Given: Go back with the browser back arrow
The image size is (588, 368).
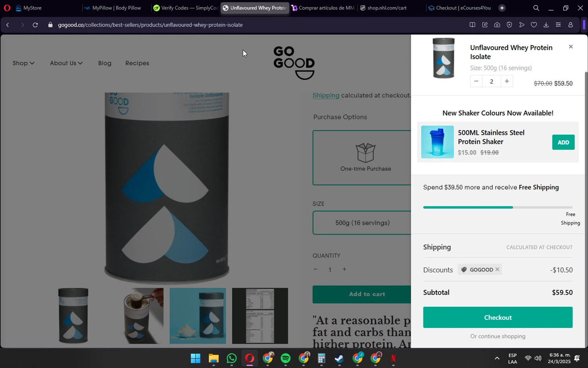Looking at the screenshot, I should coord(7,25).
